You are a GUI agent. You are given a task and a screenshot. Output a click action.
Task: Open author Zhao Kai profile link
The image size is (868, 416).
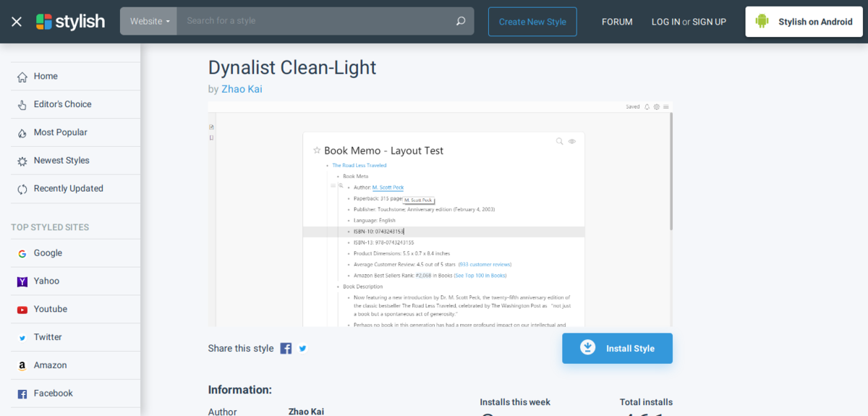(242, 89)
